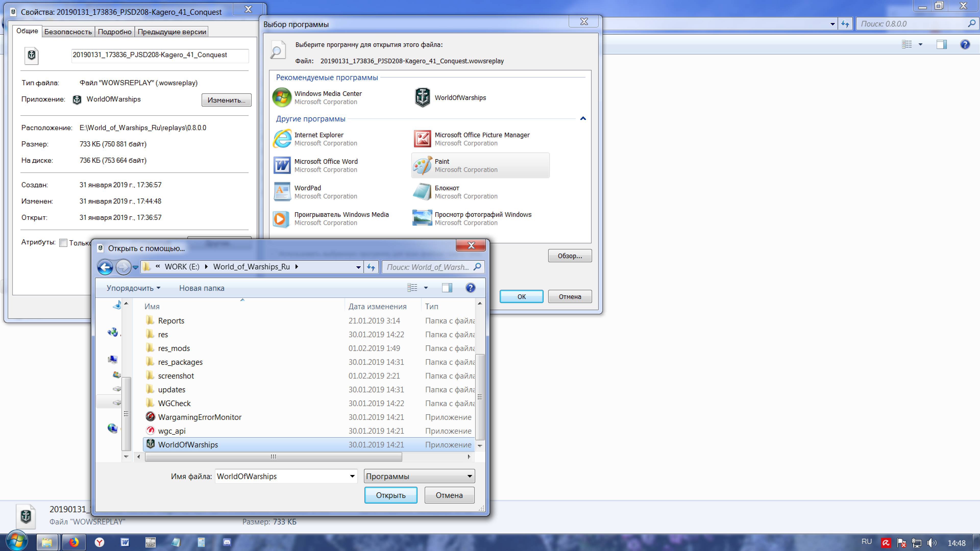Open help icon in Explorer window toolbar
This screenshot has height=551, width=980.
[965, 44]
